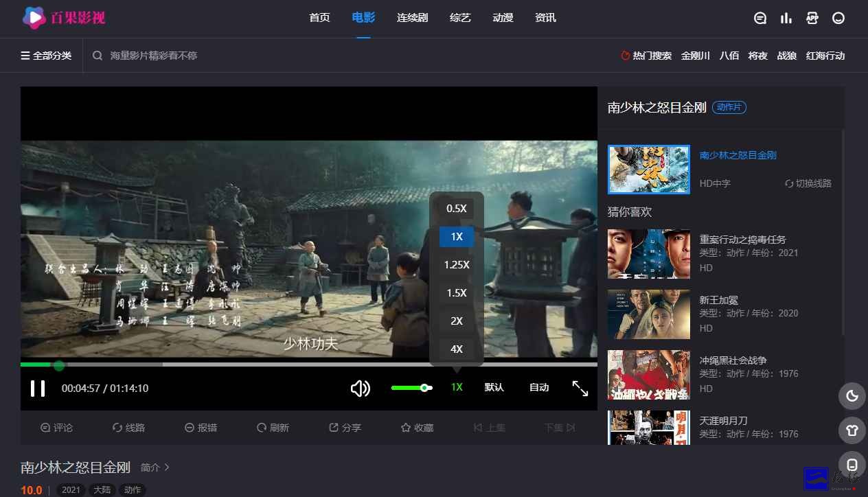
Task: Click 上集 previous episode button
Action: (x=489, y=428)
